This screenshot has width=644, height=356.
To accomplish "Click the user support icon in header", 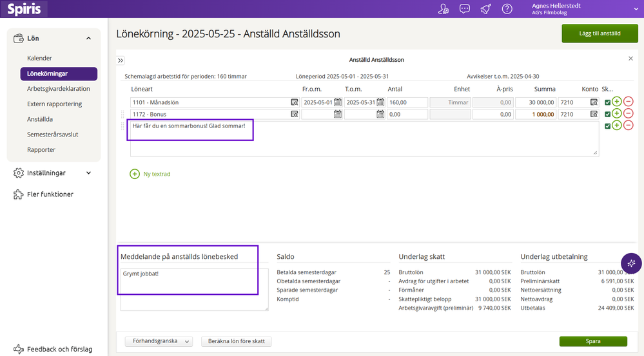I will (x=443, y=9).
